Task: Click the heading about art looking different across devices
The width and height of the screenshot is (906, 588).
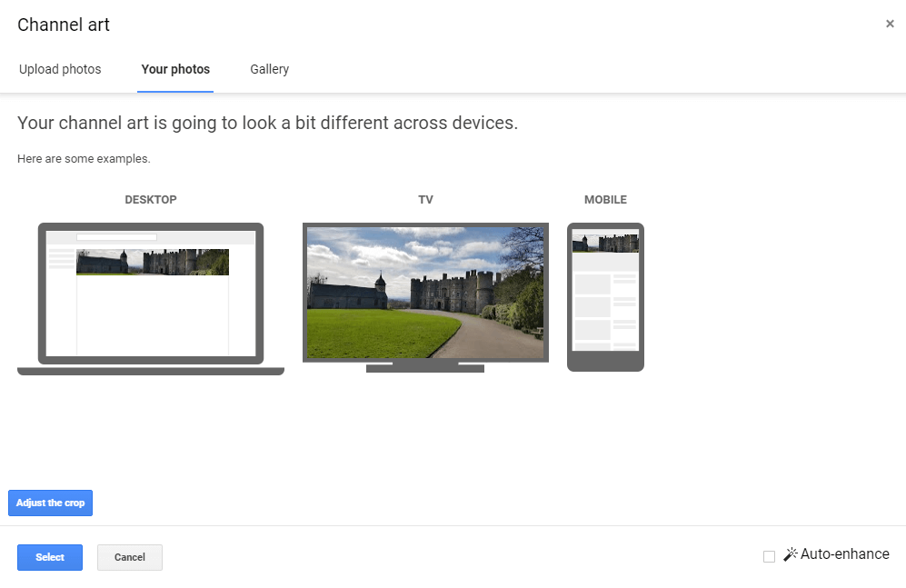Action: pyautogui.click(x=267, y=123)
